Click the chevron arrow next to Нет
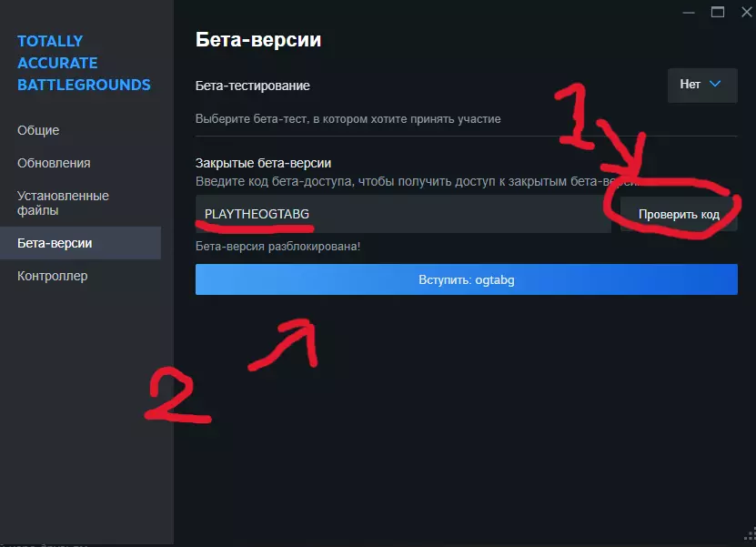The height and width of the screenshot is (547, 756). pyautogui.click(x=715, y=84)
